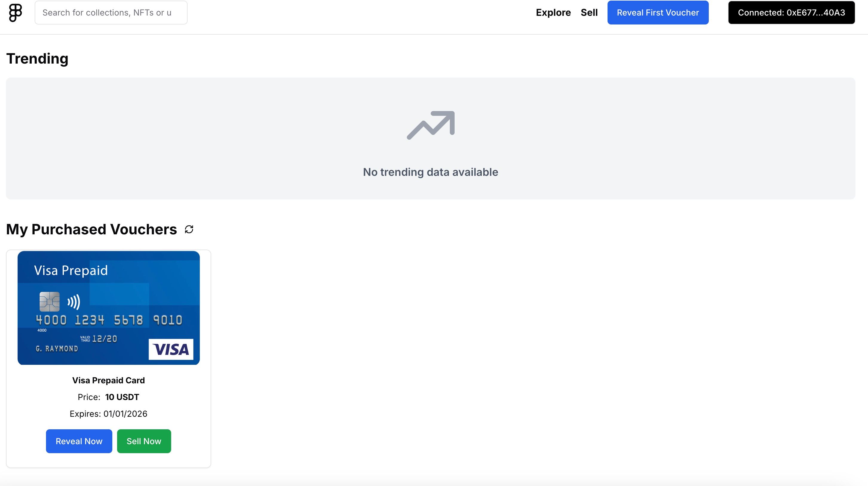868x486 pixels.
Task: Focus the collections search field
Action: 111,13
